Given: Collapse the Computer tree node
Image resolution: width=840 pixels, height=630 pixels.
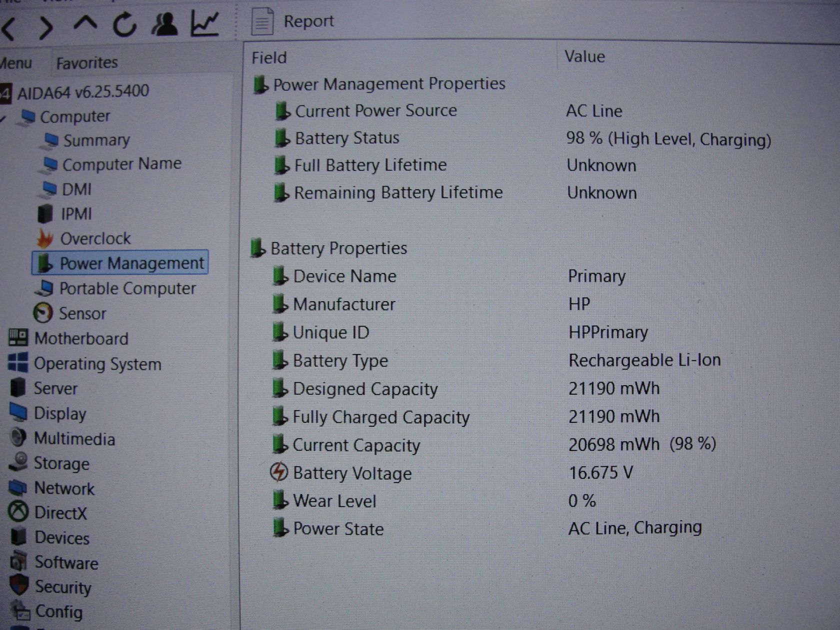Looking at the screenshot, I should click(x=3, y=118).
